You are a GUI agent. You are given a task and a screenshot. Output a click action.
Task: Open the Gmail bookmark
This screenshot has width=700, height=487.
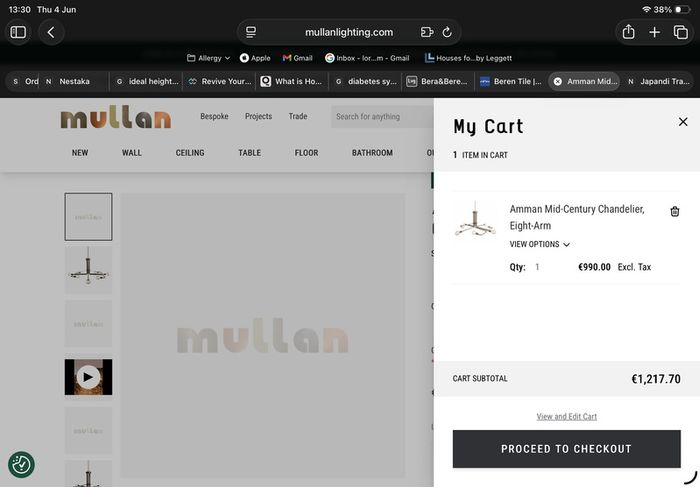pyautogui.click(x=297, y=58)
